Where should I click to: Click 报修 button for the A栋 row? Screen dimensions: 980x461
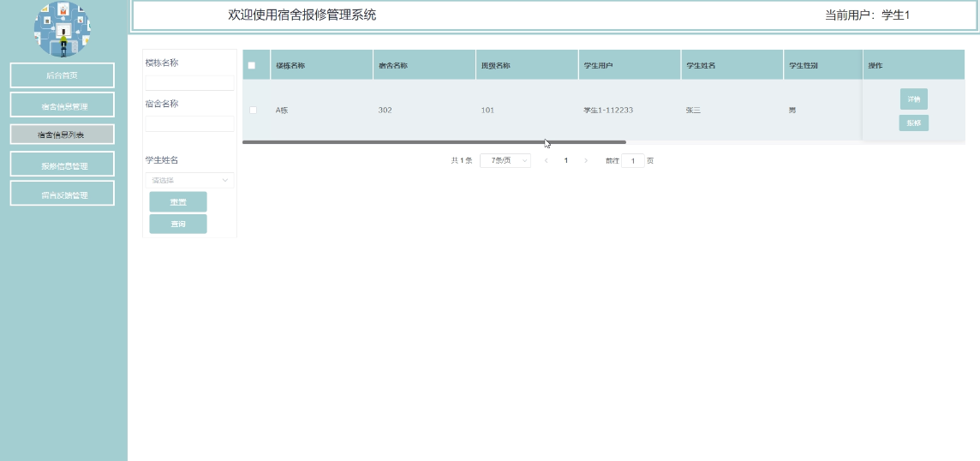click(914, 123)
